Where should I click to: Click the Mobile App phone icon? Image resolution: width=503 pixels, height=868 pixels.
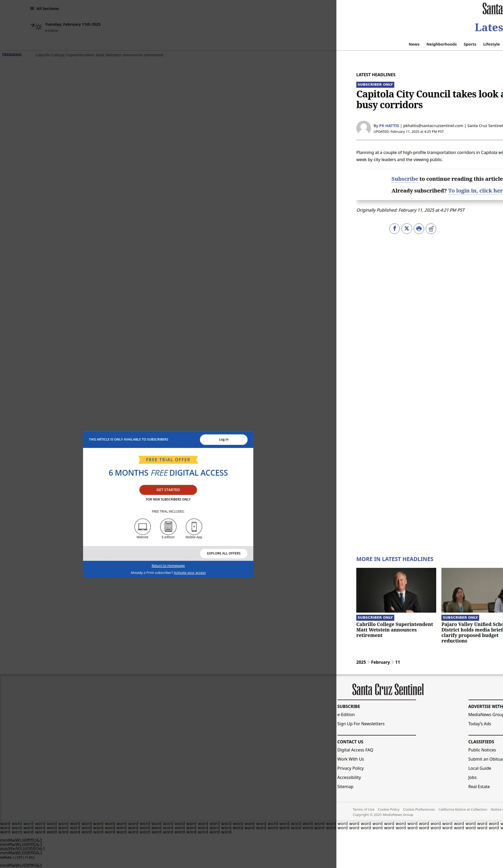click(194, 527)
